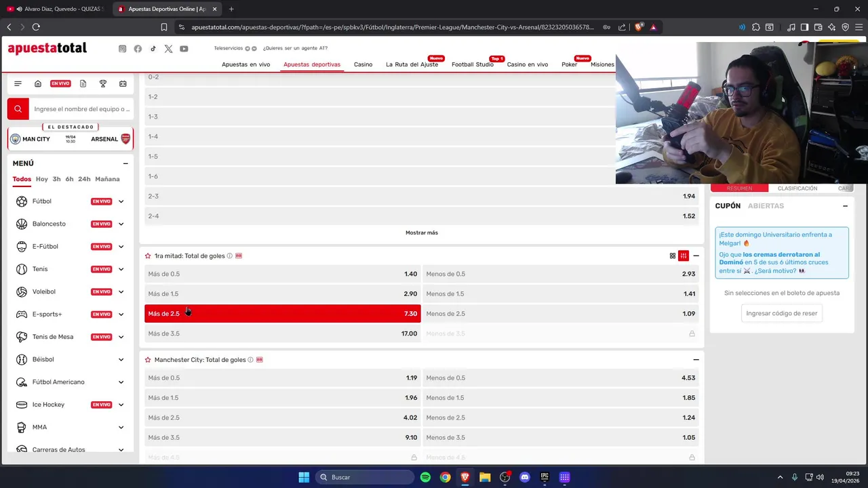Collapse the MENÚ section with minus icon
This screenshot has width=868, height=488.
[125, 163]
